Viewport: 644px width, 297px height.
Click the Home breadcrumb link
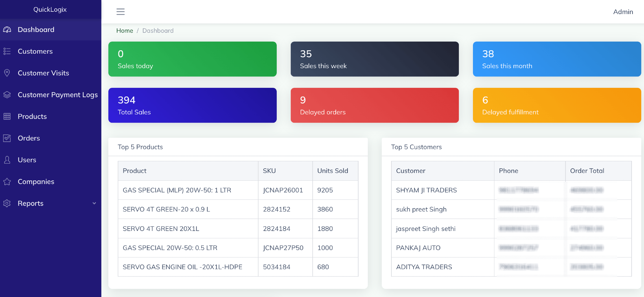click(x=124, y=31)
